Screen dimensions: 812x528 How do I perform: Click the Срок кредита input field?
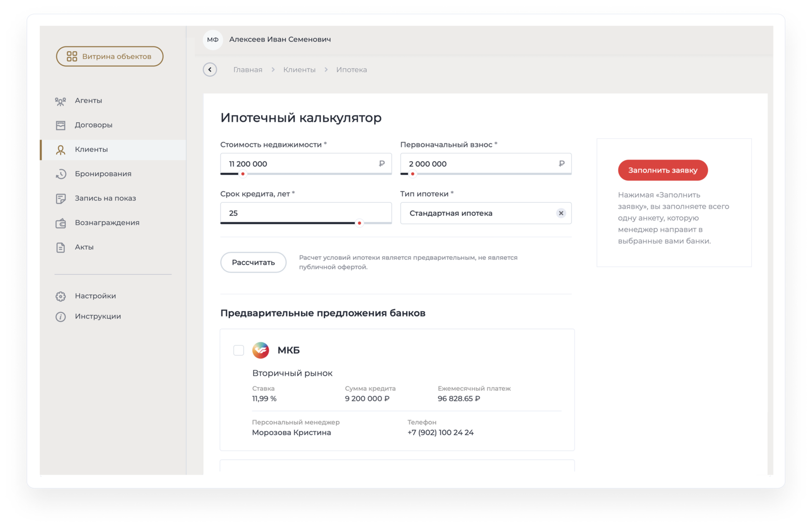click(306, 213)
